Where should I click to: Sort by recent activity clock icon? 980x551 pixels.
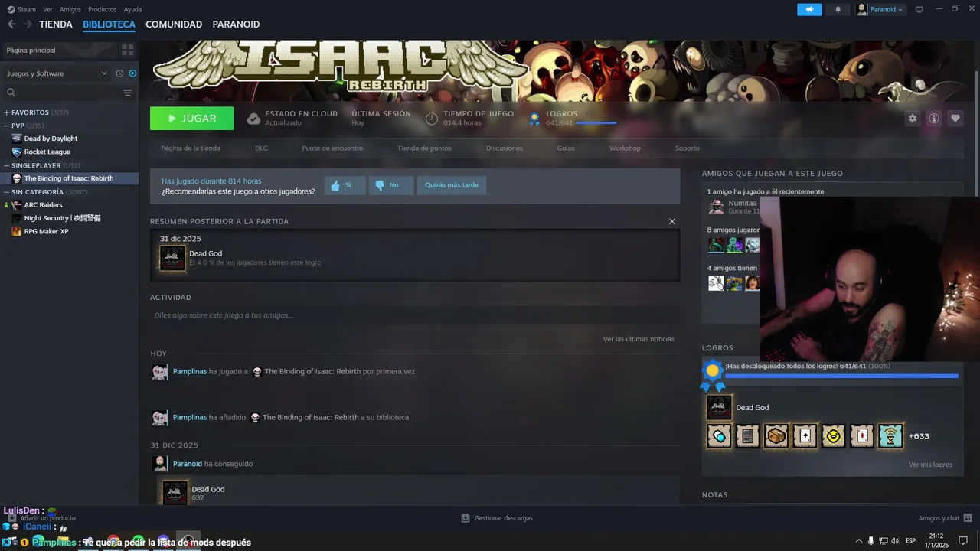pyautogui.click(x=119, y=73)
